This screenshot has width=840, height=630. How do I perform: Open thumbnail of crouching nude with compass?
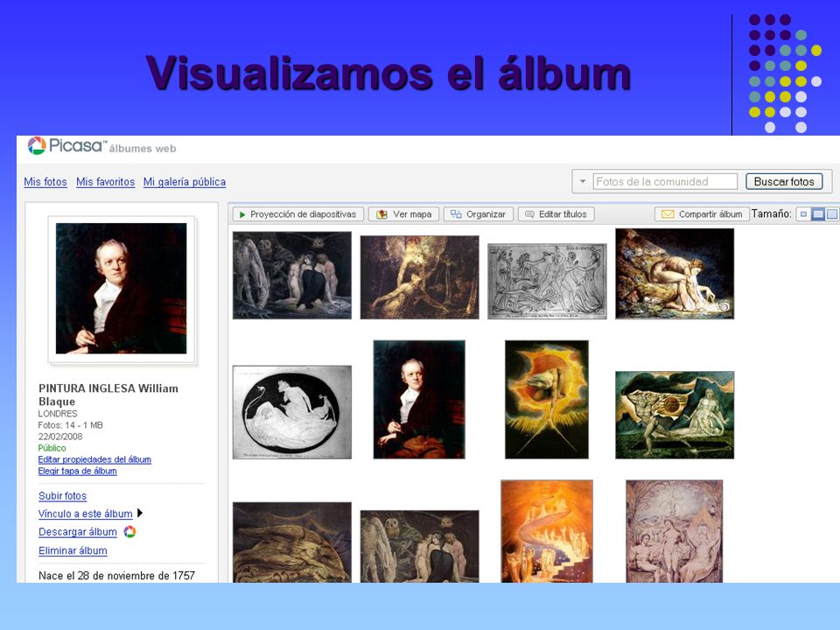[x=675, y=274]
